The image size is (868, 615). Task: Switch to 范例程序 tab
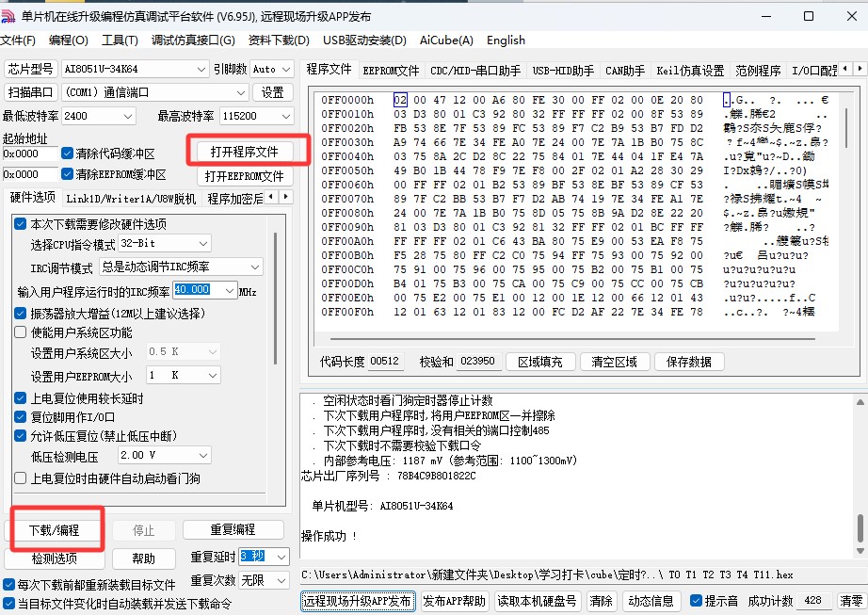click(758, 71)
